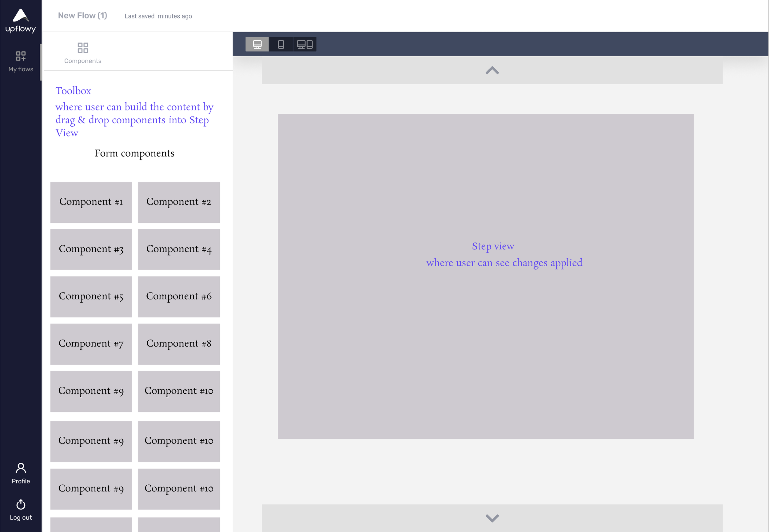Click Last saved minutes ago text
769x532 pixels.
[158, 16]
